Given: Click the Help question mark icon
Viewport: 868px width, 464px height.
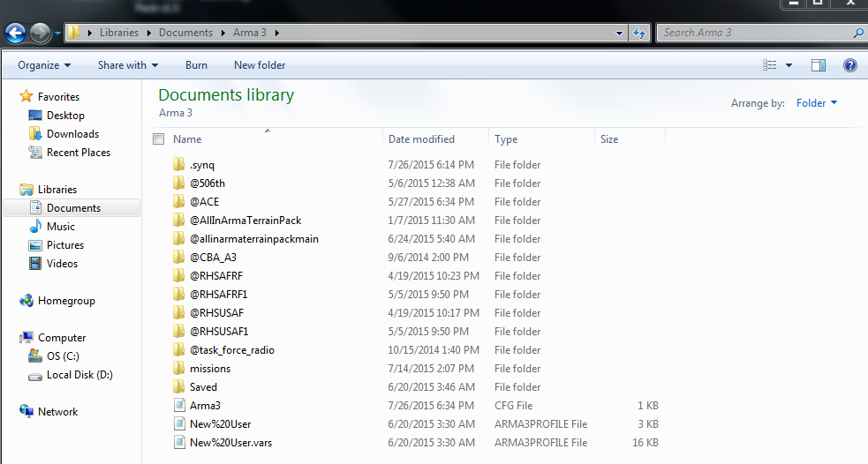Looking at the screenshot, I should [x=850, y=65].
